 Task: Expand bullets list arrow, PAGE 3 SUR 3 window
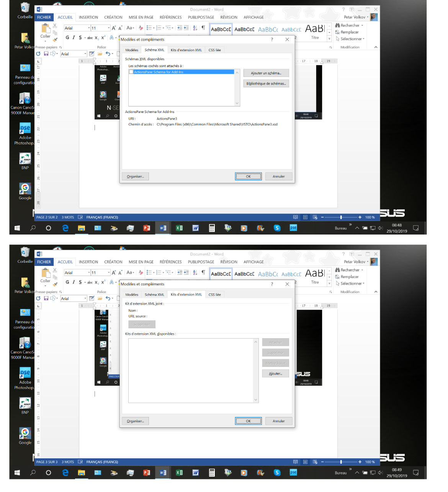[154, 272]
